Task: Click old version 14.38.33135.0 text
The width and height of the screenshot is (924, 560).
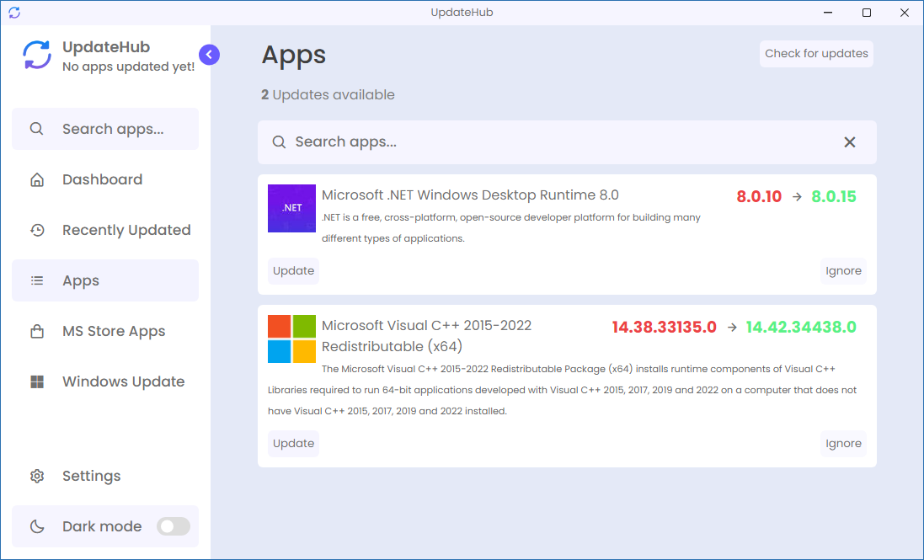Action: coord(664,328)
